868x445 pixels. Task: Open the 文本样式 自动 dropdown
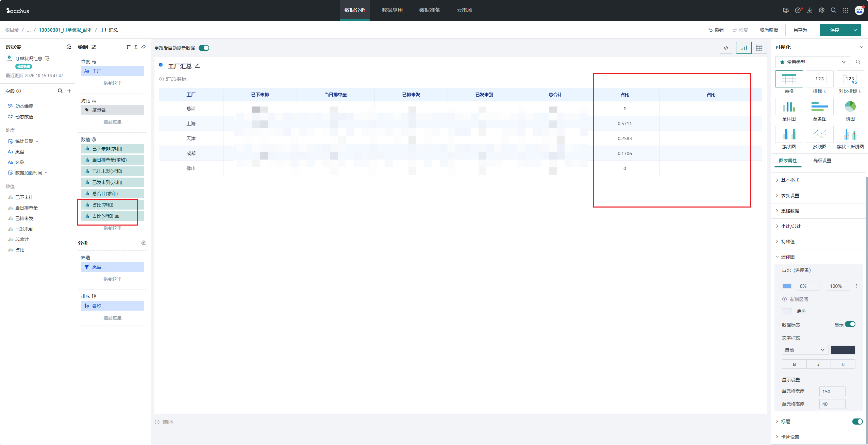[x=805, y=350]
